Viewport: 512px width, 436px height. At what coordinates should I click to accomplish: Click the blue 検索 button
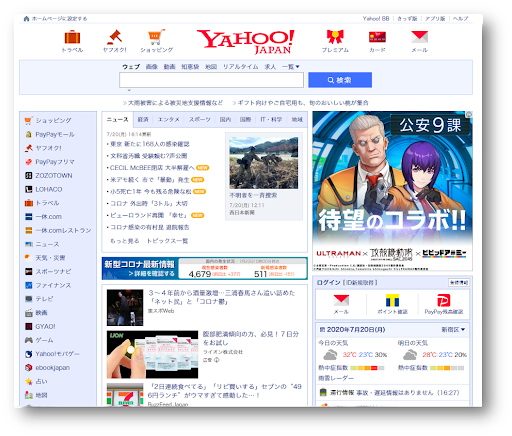point(340,80)
